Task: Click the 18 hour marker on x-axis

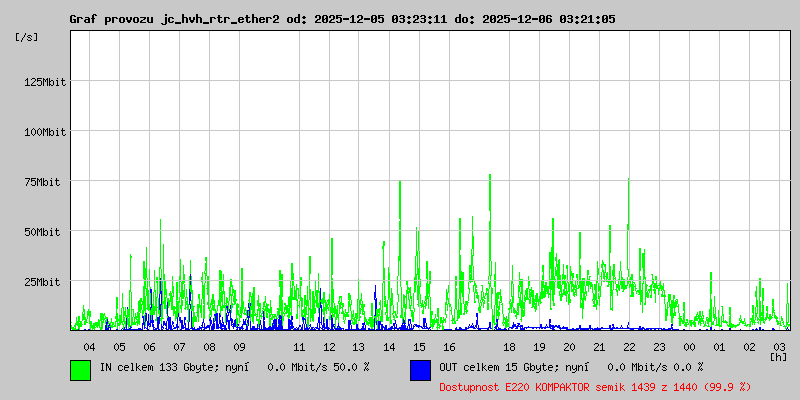Action: click(510, 346)
